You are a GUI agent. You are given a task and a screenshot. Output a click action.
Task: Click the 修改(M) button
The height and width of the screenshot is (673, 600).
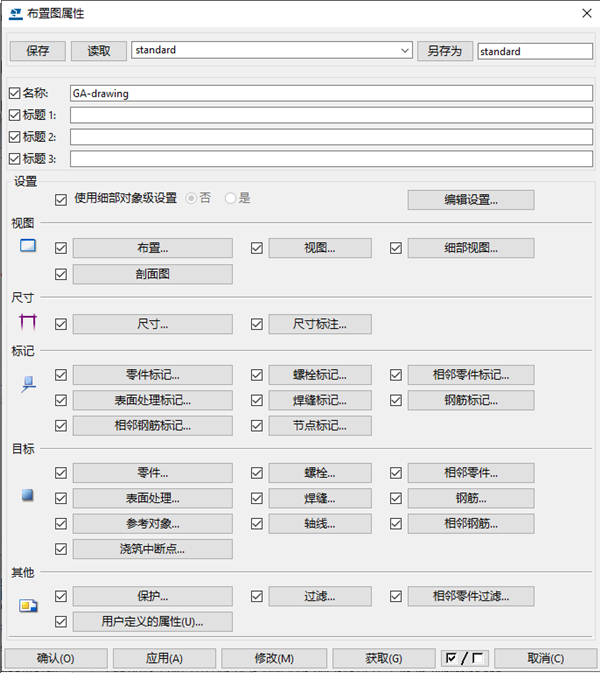274,658
